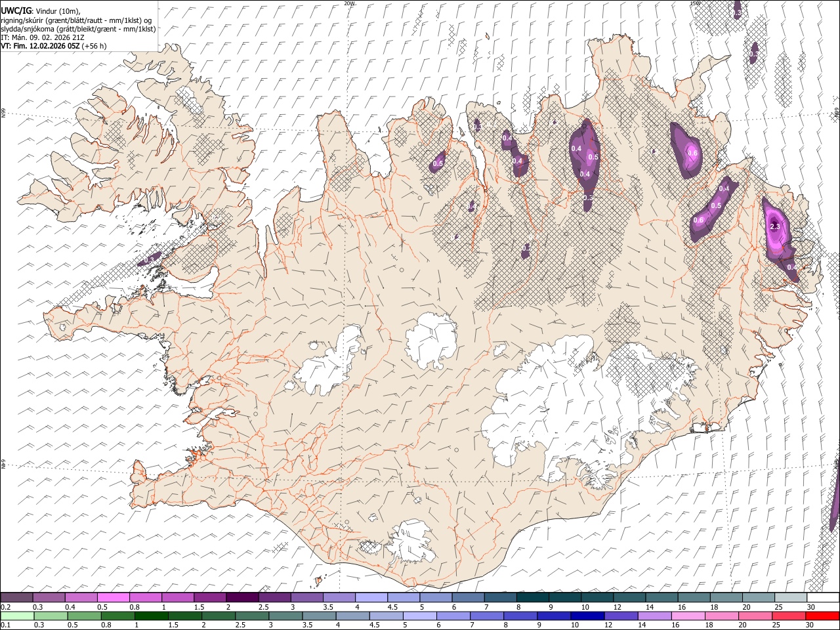Click the 0.1 label in the green scale
This screenshot has height=630, width=840.
(5, 625)
